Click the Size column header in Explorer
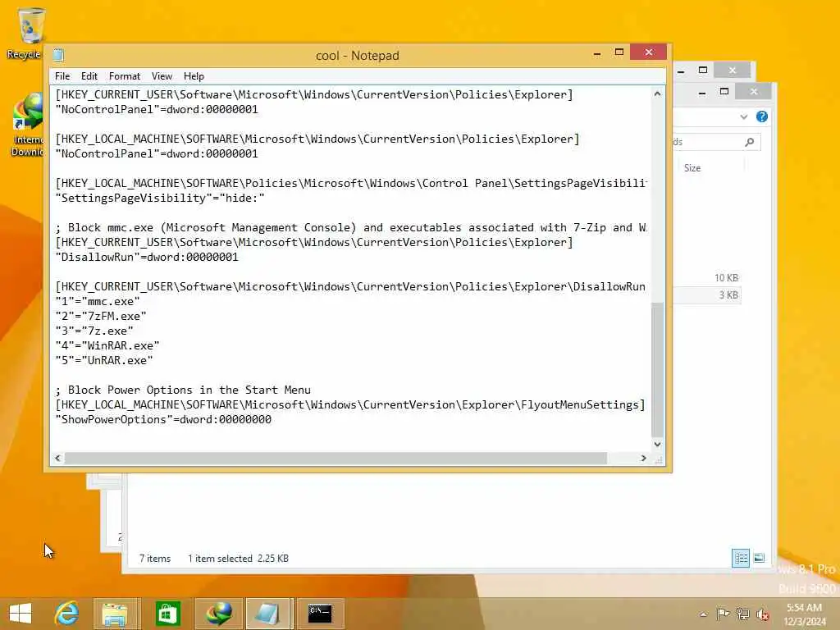 (x=692, y=167)
